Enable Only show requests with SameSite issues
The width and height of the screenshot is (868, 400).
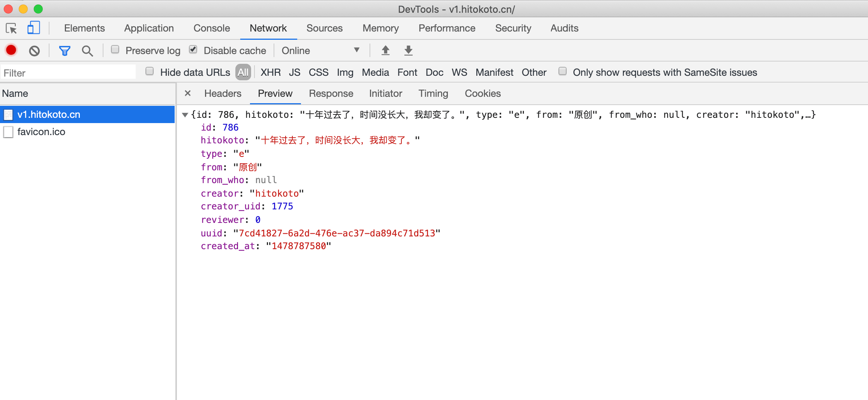(x=562, y=71)
